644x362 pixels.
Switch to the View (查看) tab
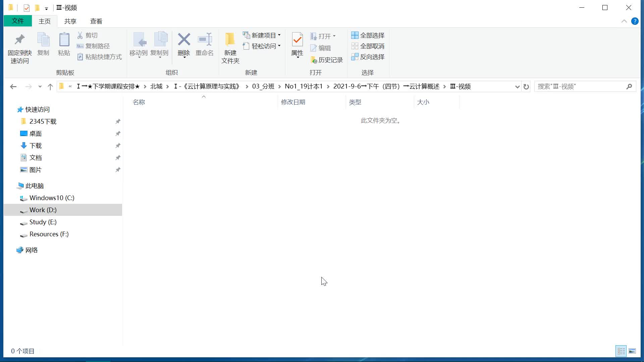pyautogui.click(x=96, y=21)
